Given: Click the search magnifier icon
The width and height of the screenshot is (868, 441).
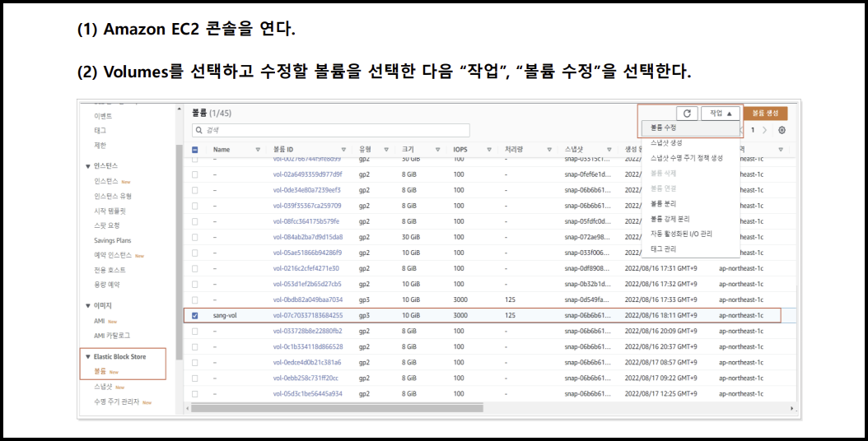Looking at the screenshot, I should coord(198,130).
